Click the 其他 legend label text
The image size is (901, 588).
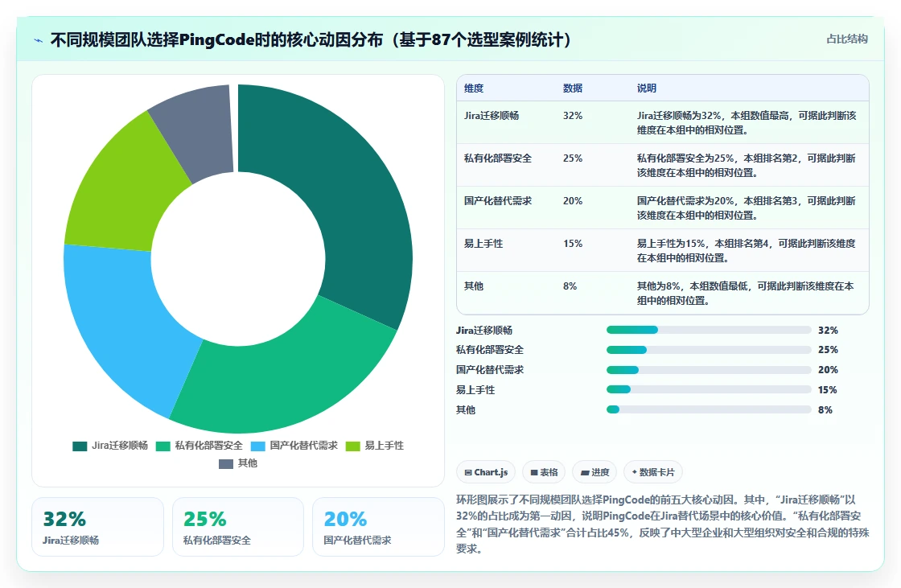click(247, 463)
